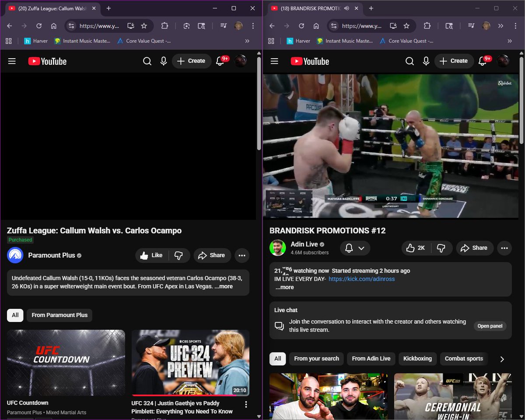Open Extensions puzzle icon in the left browser toolbar

coord(164,26)
